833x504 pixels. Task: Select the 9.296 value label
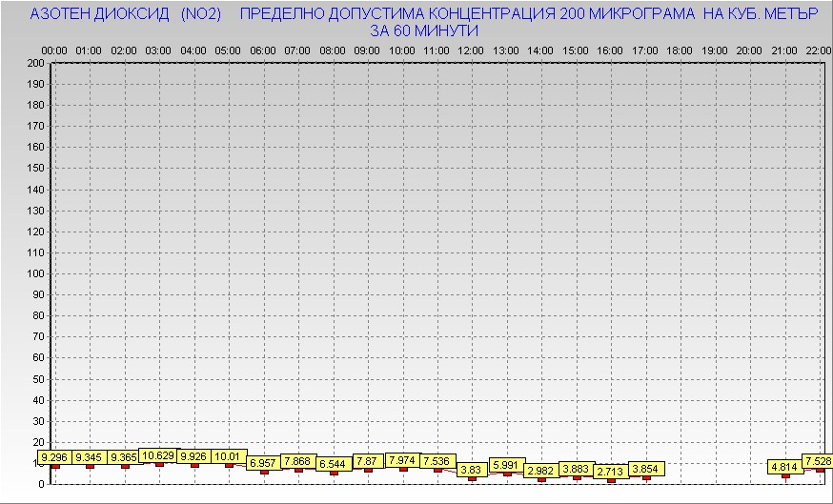point(55,458)
